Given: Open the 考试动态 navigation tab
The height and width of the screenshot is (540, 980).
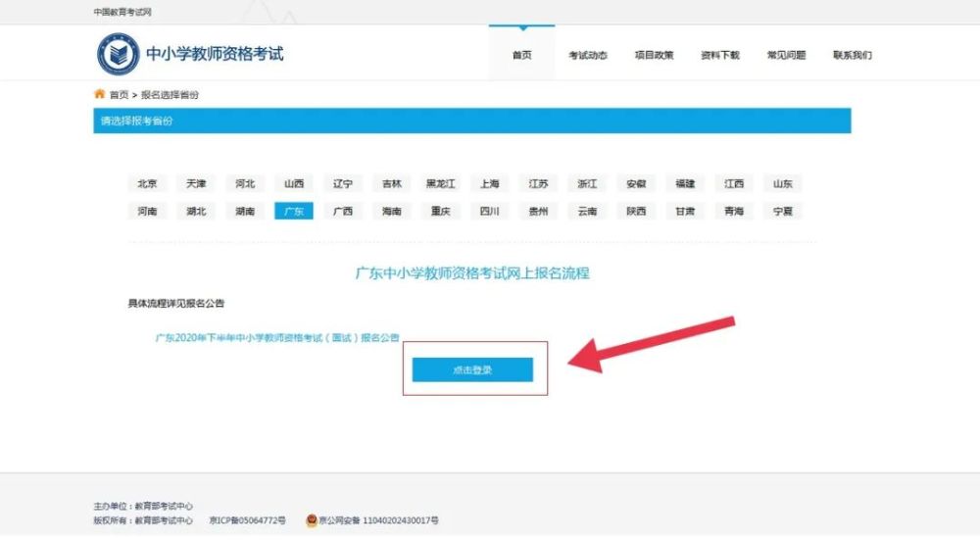Looking at the screenshot, I should [588, 55].
